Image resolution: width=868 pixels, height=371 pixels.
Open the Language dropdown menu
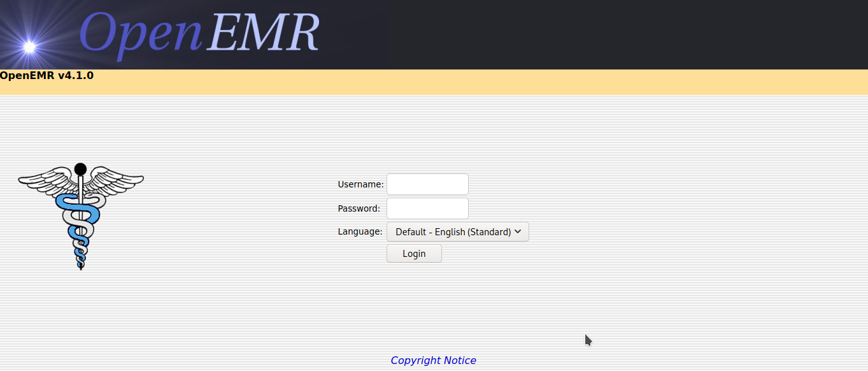(x=457, y=231)
